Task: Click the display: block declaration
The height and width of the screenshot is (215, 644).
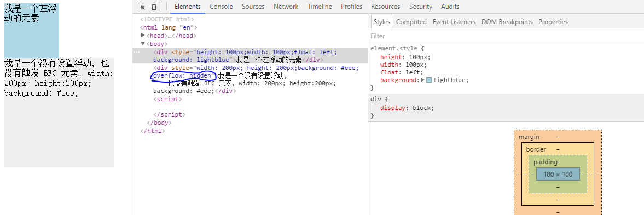Action: click(x=407, y=108)
